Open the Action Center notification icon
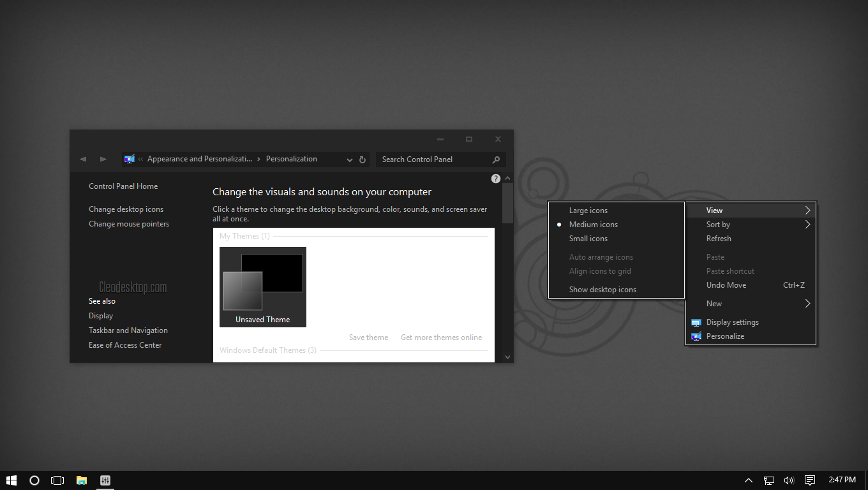This screenshot has height=490, width=868. pyautogui.click(x=810, y=480)
